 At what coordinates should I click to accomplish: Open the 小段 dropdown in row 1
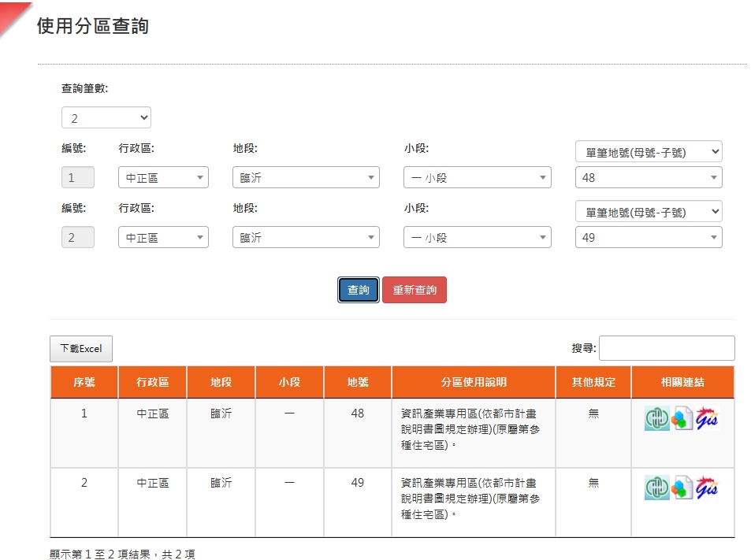pos(477,178)
